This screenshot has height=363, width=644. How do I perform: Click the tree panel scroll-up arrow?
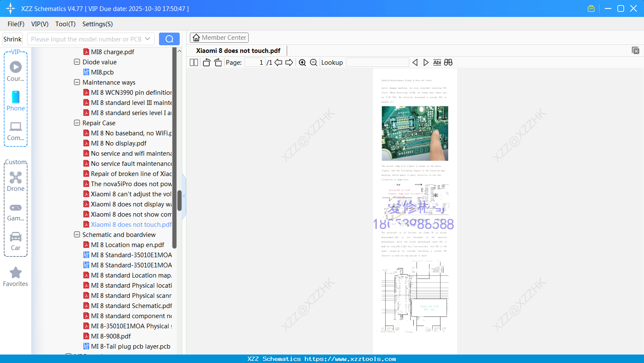179,51
